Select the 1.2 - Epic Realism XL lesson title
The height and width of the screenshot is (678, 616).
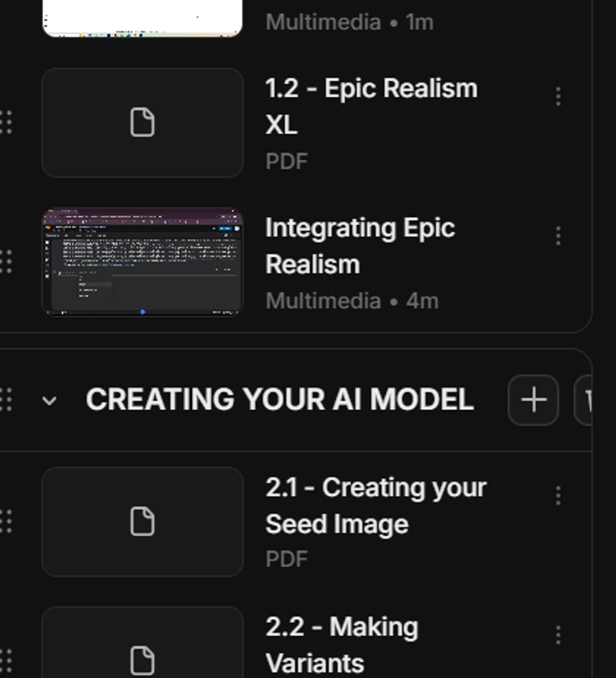click(371, 106)
